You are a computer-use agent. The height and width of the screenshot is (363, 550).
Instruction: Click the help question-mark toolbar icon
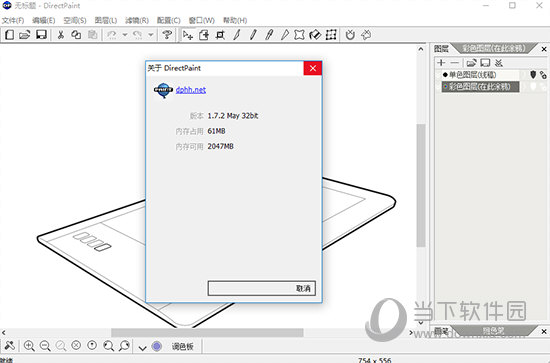pyautogui.click(x=167, y=35)
